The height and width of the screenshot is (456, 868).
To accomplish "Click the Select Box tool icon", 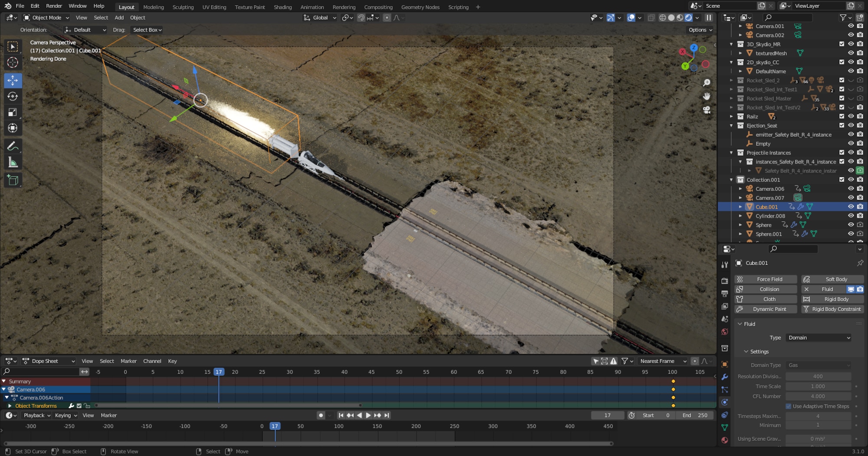I will pos(13,46).
